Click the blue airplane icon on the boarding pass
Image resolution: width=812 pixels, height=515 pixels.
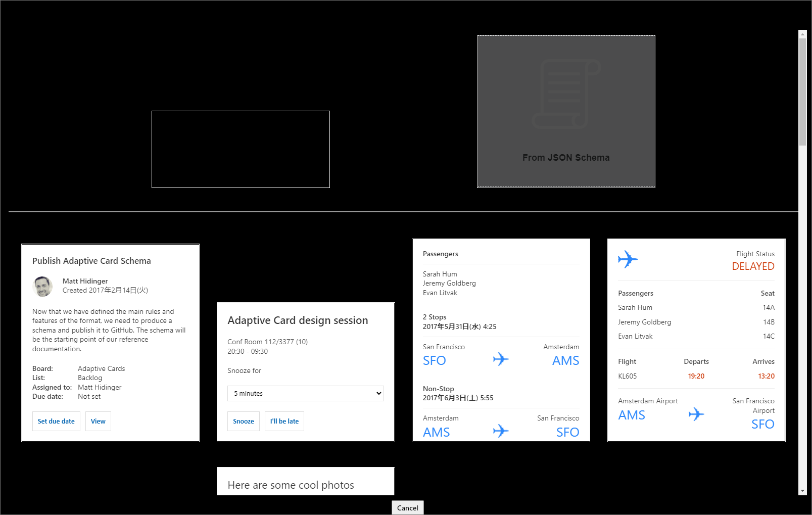coord(628,259)
